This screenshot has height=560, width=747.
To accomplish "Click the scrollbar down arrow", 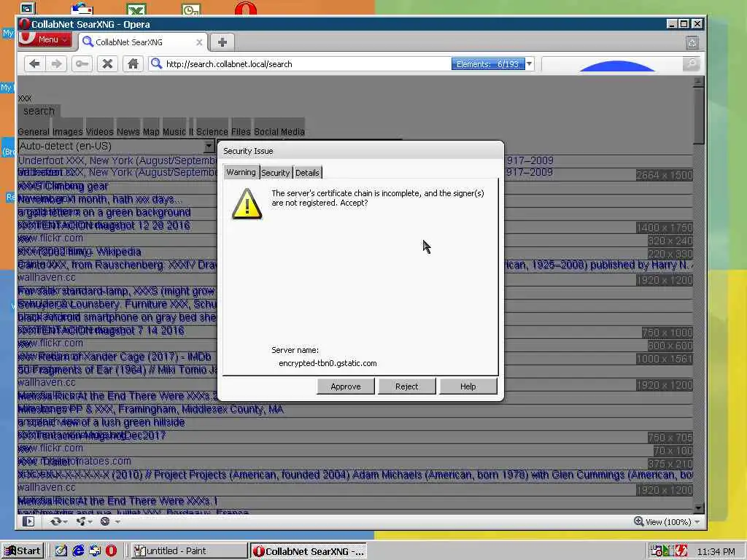I will [698, 508].
